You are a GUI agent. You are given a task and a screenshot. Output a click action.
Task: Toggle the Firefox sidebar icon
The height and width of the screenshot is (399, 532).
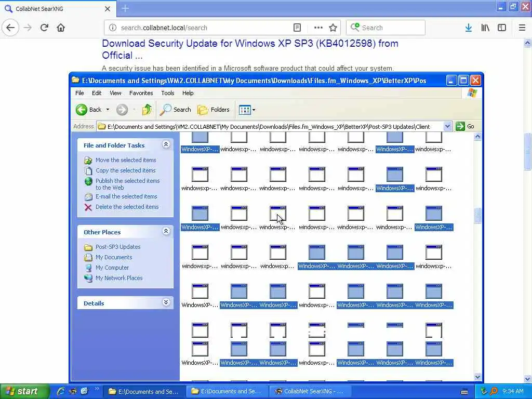tap(502, 28)
